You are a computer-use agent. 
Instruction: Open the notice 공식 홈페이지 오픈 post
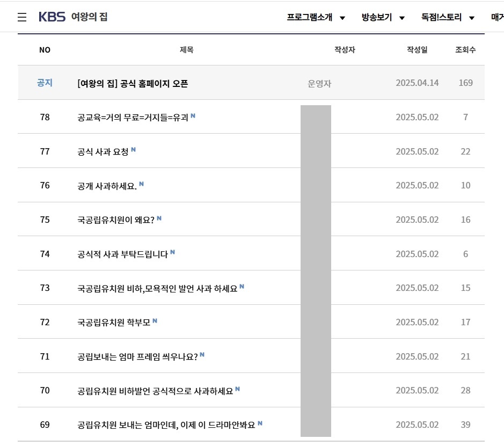(x=133, y=83)
